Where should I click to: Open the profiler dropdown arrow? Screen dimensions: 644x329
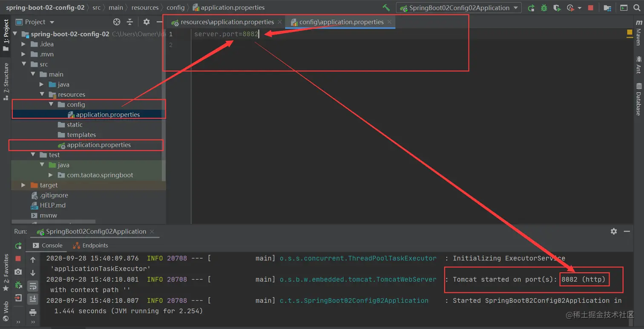click(580, 8)
